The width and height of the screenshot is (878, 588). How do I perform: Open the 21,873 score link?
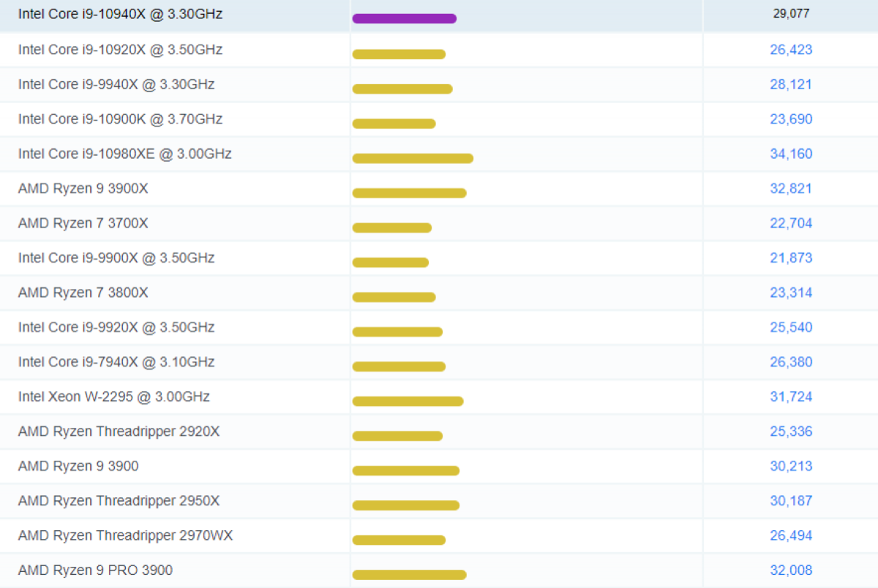point(791,258)
